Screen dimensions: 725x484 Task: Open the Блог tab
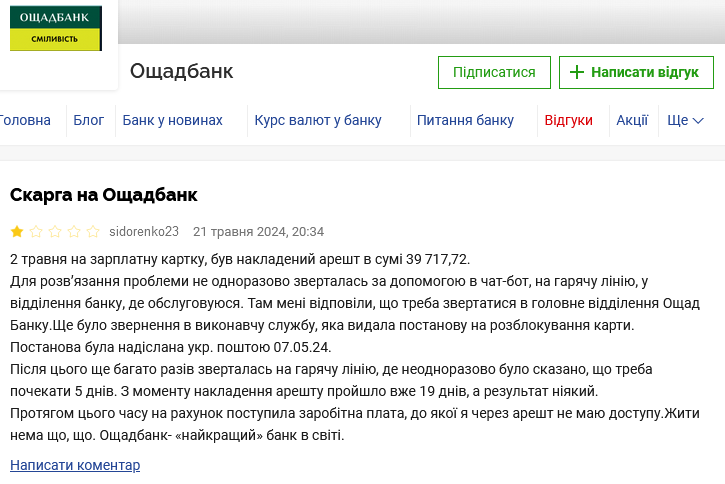pos(89,120)
